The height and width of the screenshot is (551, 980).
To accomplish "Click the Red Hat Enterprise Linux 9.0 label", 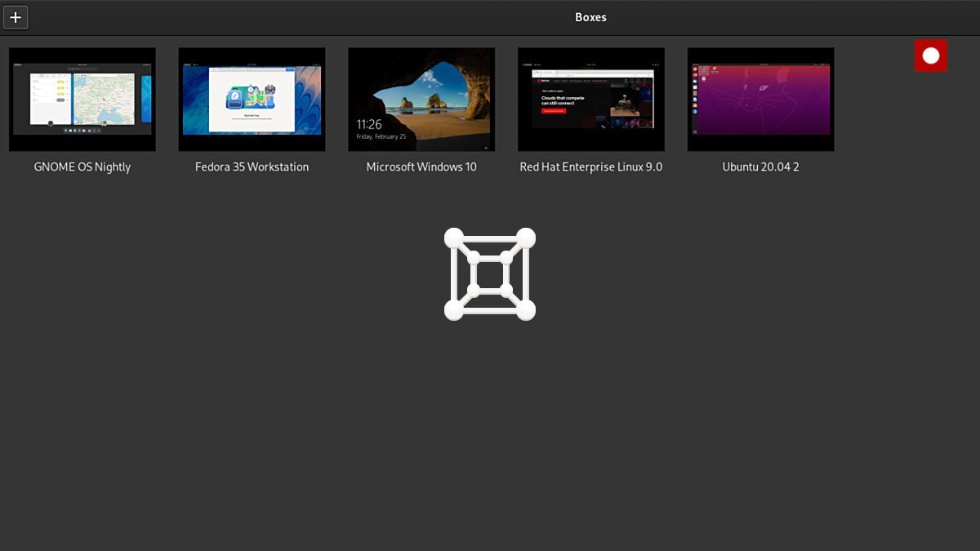I will coord(590,167).
